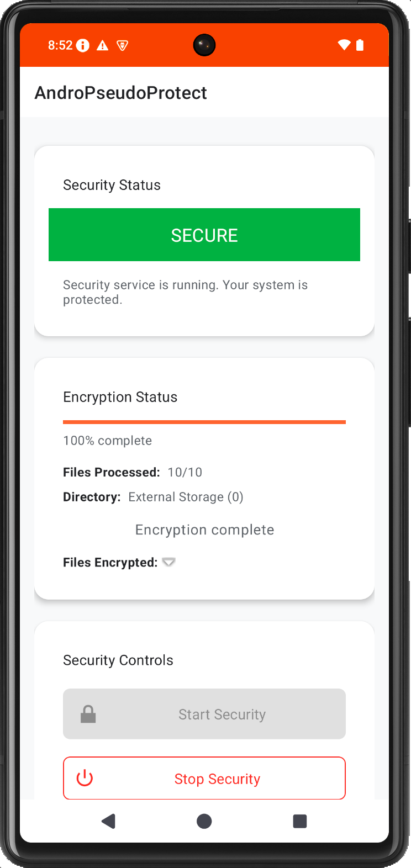Click the Start Security button
The height and width of the screenshot is (868, 411).
coord(204,714)
